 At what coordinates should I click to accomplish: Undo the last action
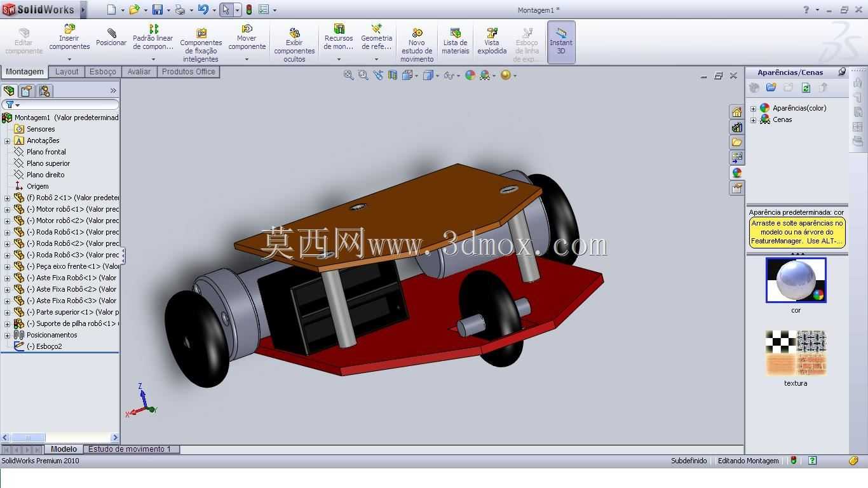tap(203, 10)
